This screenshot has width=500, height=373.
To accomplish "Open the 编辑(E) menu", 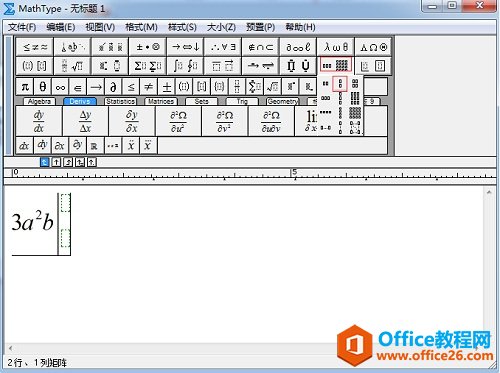I will [61, 27].
